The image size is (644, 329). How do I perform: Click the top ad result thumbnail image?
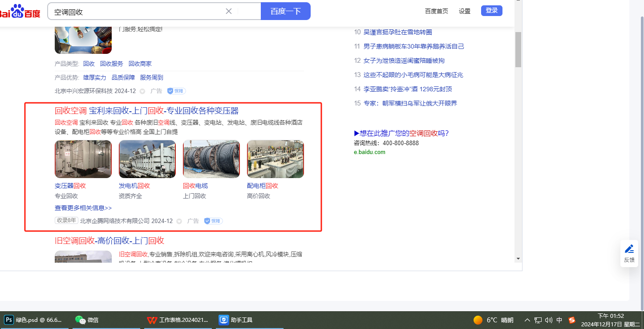click(83, 40)
